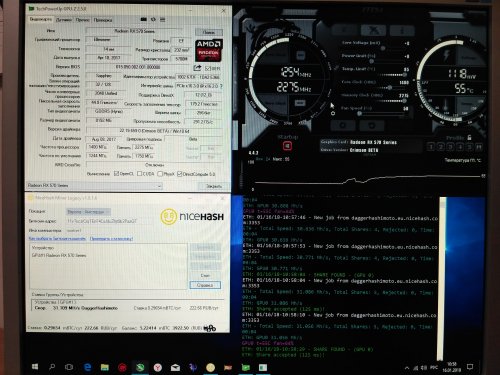The image size is (500, 375).
Task: Open Afterburner info i button
Action: (402, 30)
